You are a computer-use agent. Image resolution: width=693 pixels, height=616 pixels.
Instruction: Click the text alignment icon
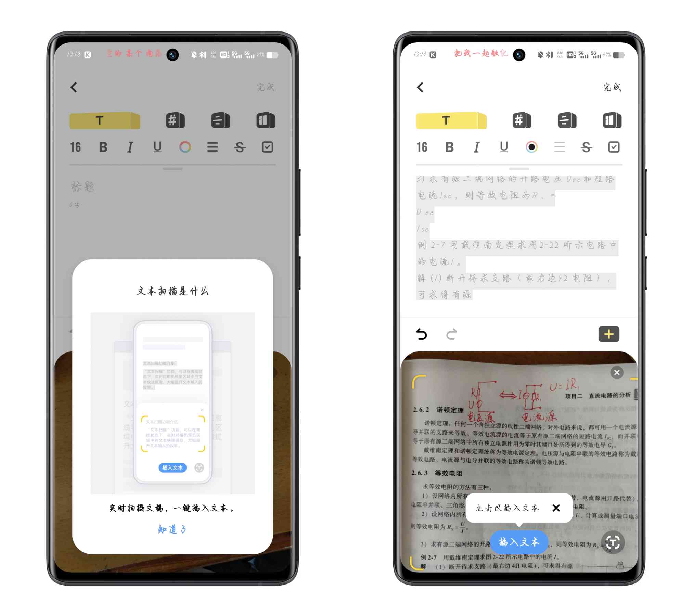(x=212, y=147)
